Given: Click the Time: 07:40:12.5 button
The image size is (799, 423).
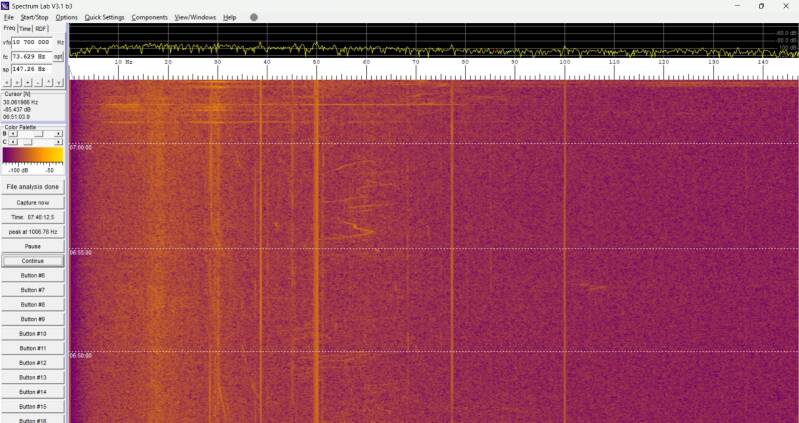Looking at the screenshot, I should [x=33, y=217].
